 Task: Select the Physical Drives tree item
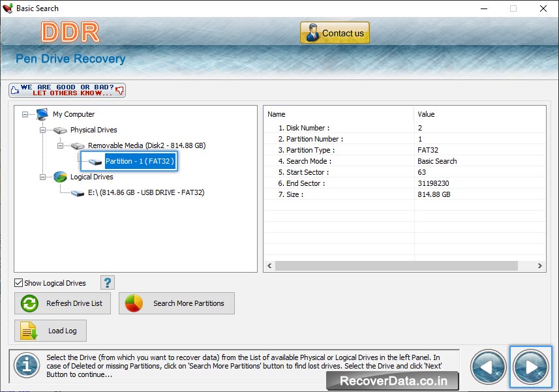94,130
